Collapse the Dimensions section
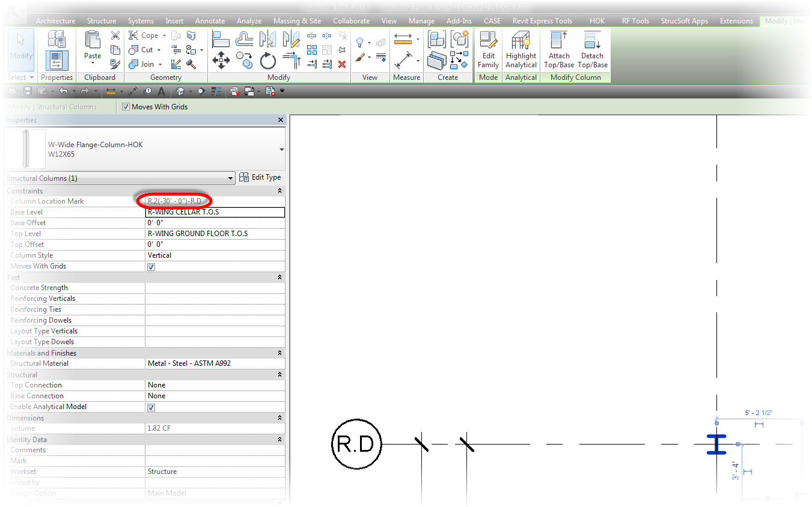This screenshot has height=507, width=812. (279, 418)
